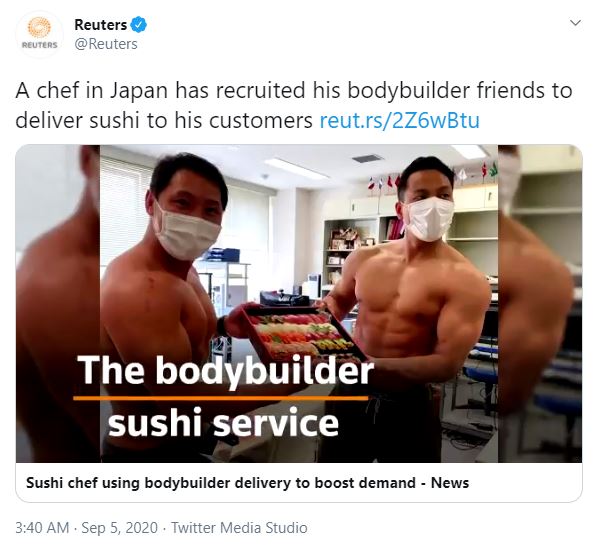Click the 3:40 AM timestamp
The height and width of the screenshot is (550, 595).
(x=42, y=528)
